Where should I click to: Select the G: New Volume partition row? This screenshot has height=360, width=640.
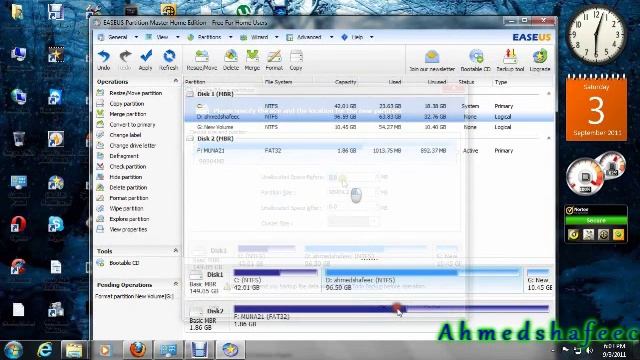pos(369,127)
